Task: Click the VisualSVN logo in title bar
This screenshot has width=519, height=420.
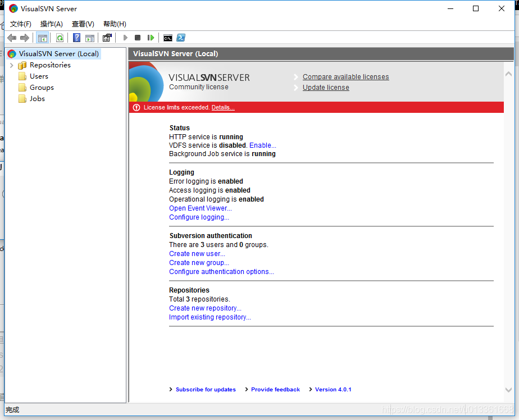Action: click(13, 8)
